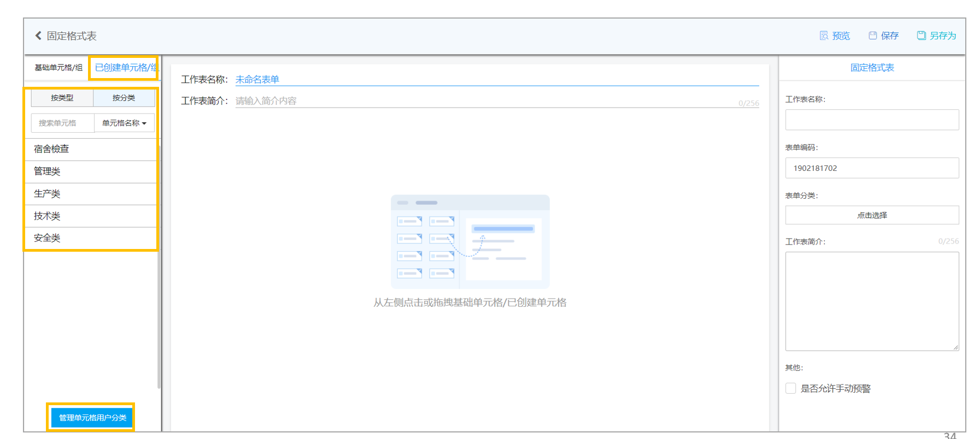980x439 pixels.
Task: Click the 预览 preview icon
Action: coord(824,35)
